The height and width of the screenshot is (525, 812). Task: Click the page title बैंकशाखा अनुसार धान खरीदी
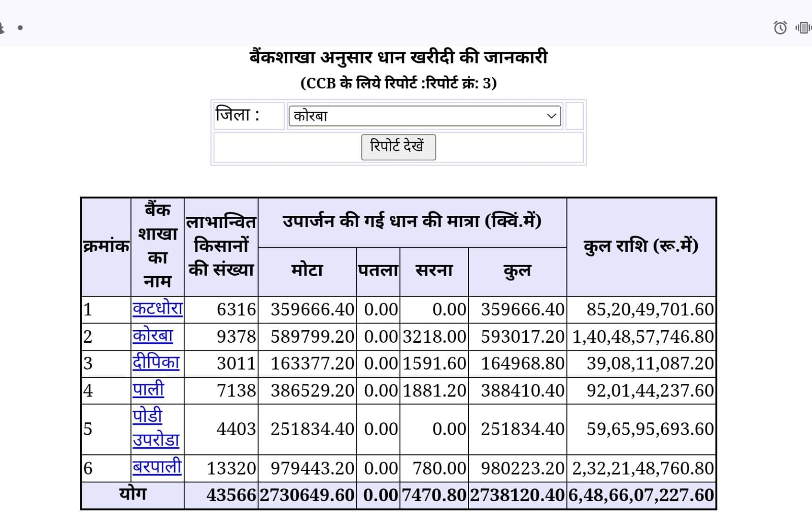point(398,57)
